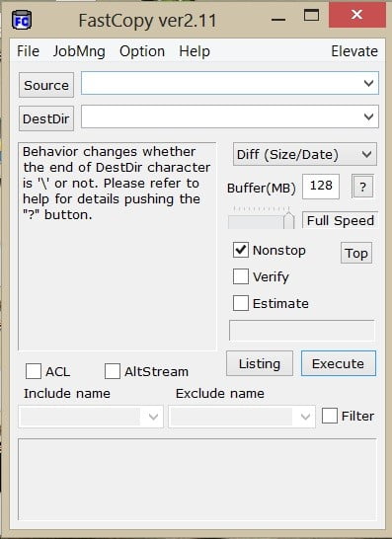The height and width of the screenshot is (539, 392).
Task: Expand the Source path dropdown arrow
Action: [x=368, y=83]
